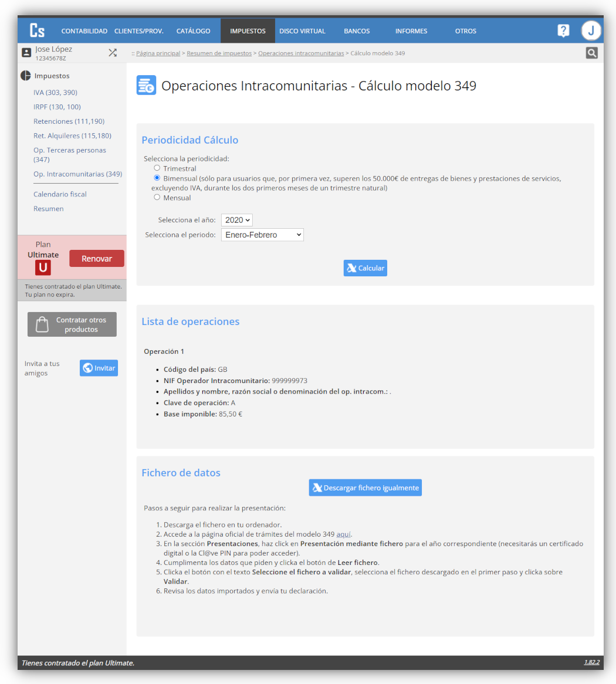Follow the 'aquí' link for modelo 349
This screenshot has height=684, width=616.
coord(343,534)
